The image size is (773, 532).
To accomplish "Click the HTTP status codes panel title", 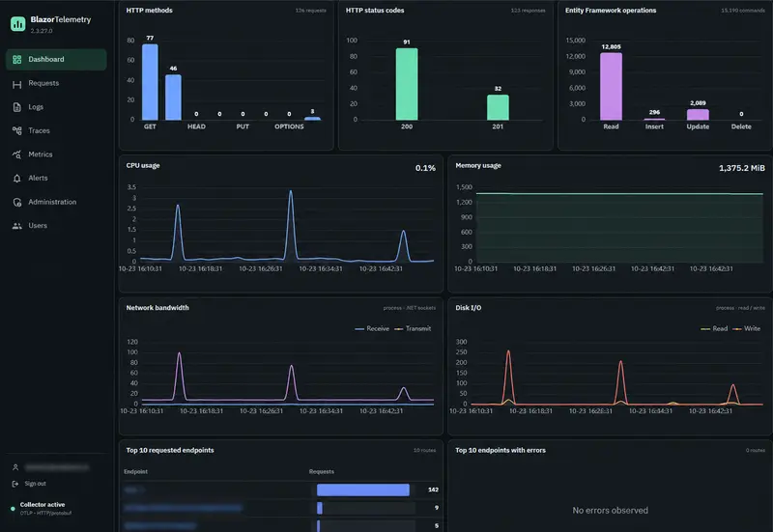I will click(375, 11).
